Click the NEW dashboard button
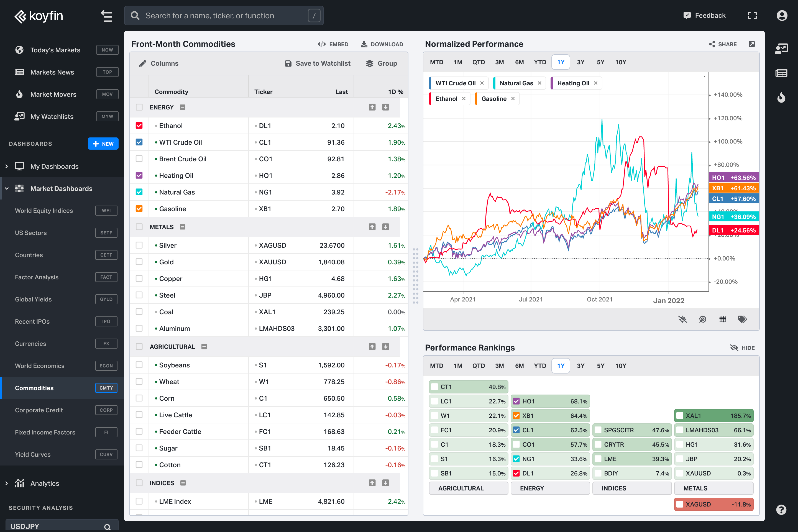Screen dimensions: 798x532 coord(103,144)
